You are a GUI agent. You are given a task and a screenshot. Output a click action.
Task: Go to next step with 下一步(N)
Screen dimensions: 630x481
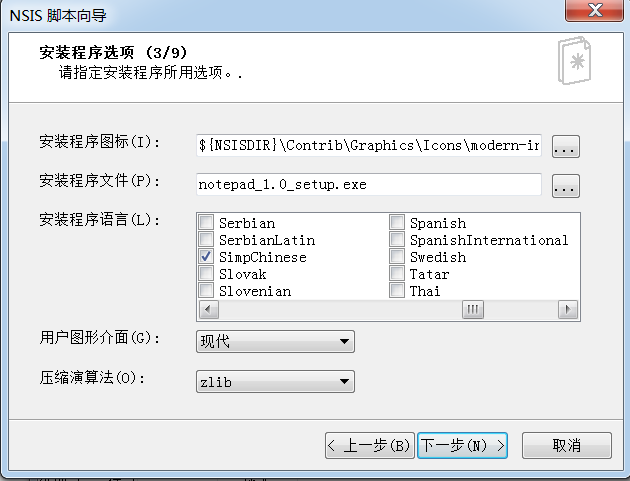pos(462,445)
